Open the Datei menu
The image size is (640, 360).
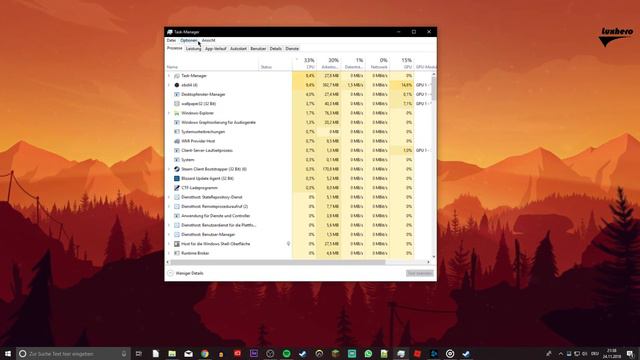coord(171,40)
